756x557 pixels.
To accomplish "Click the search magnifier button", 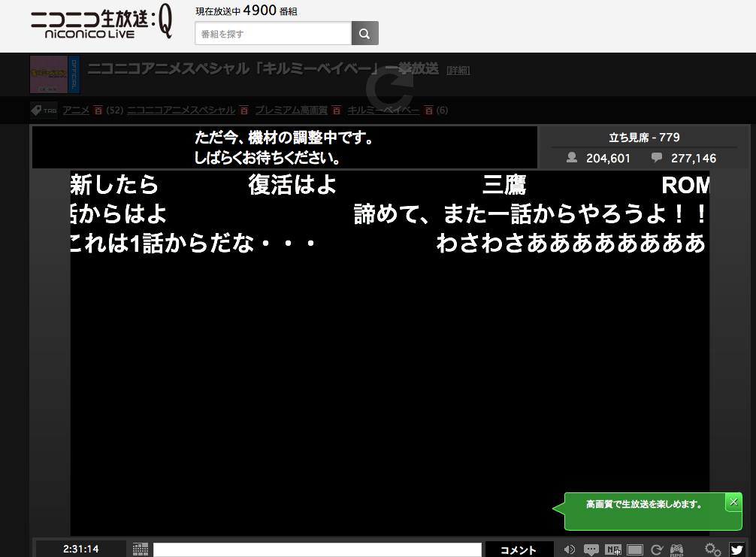I will coord(364,33).
